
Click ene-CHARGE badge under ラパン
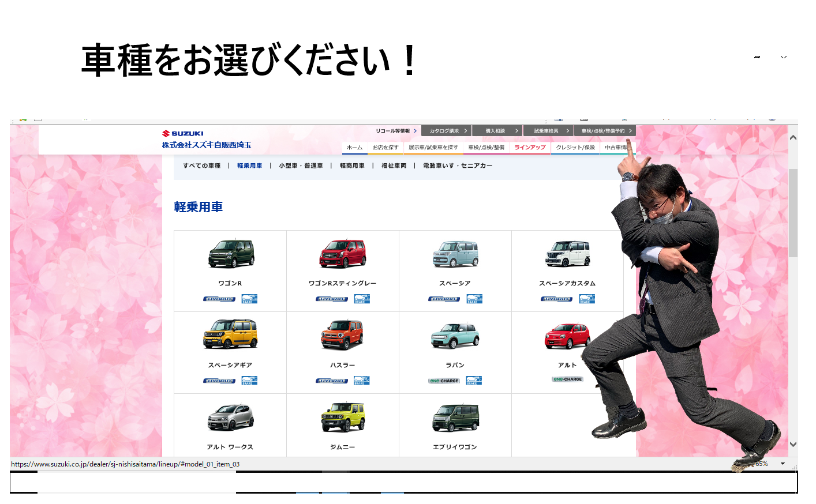[444, 381]
